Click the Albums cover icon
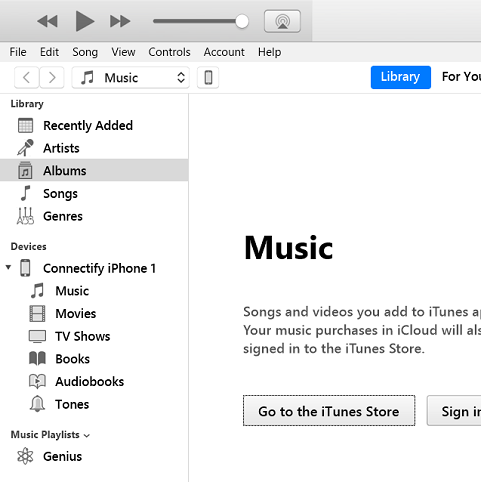Image resolution: width=481 pixels, height=482 pixels. point(25,170)
